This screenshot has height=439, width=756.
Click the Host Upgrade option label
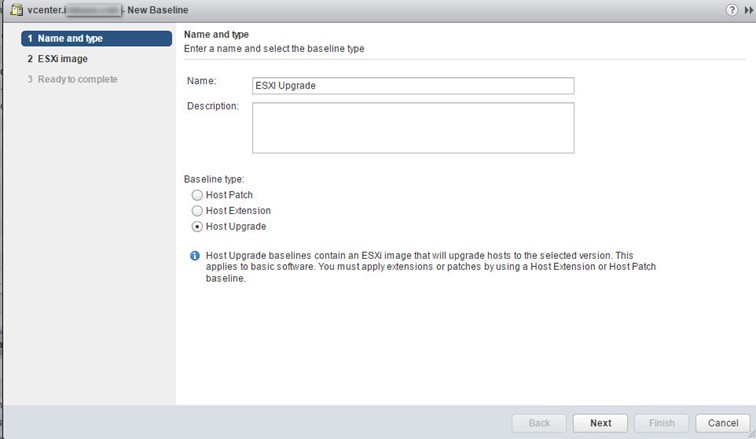(x=236, y=226)
